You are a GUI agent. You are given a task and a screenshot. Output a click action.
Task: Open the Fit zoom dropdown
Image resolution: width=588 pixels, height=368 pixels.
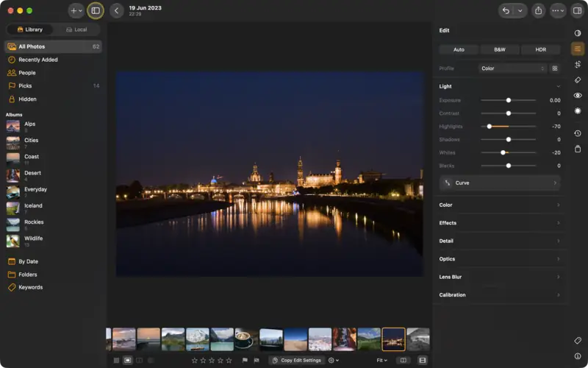[x=381, y=360]
